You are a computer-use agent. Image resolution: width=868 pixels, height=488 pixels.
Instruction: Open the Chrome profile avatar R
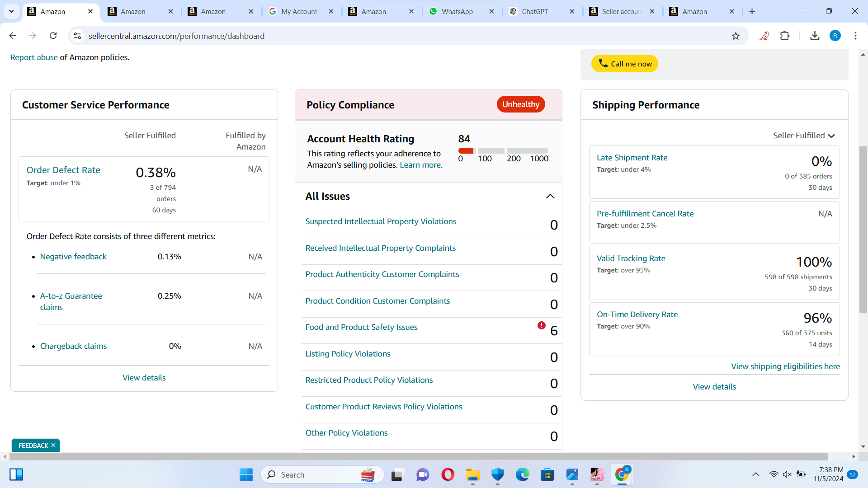tap(835, 36)
